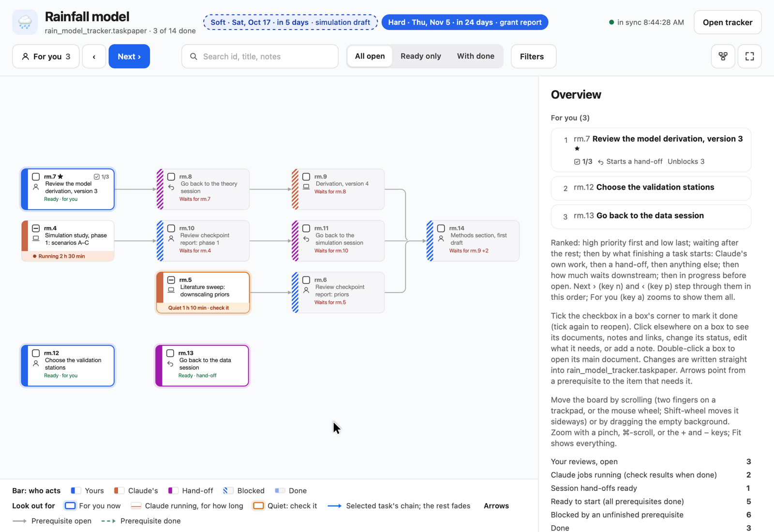Click the laptop icon on rm.4 card
This screenshot has width=774, height=532.
(x=36, y=238)
